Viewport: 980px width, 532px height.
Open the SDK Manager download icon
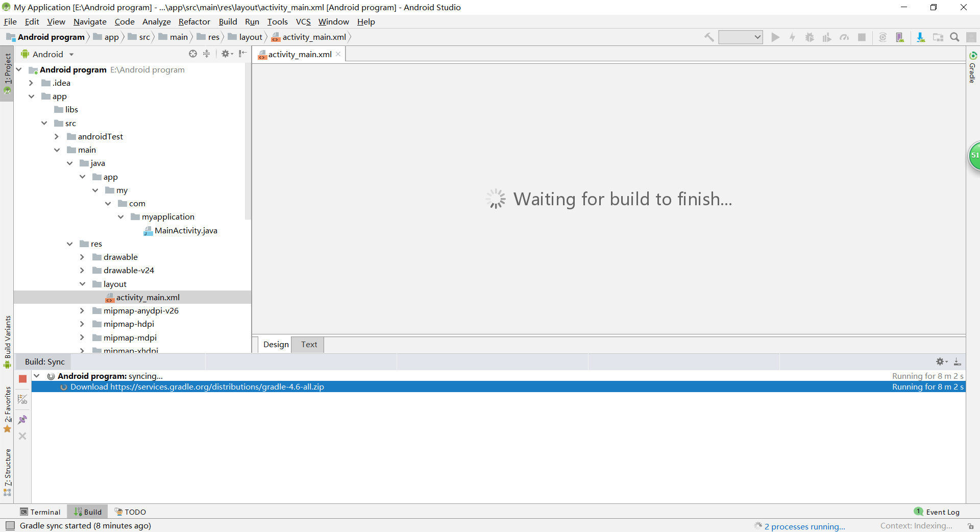[x=921, y=37]
